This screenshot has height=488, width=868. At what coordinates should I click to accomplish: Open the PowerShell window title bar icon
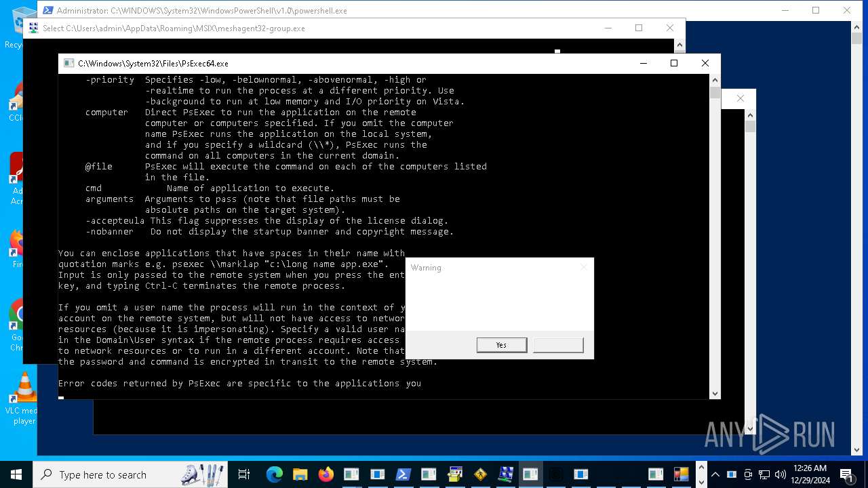48,11
